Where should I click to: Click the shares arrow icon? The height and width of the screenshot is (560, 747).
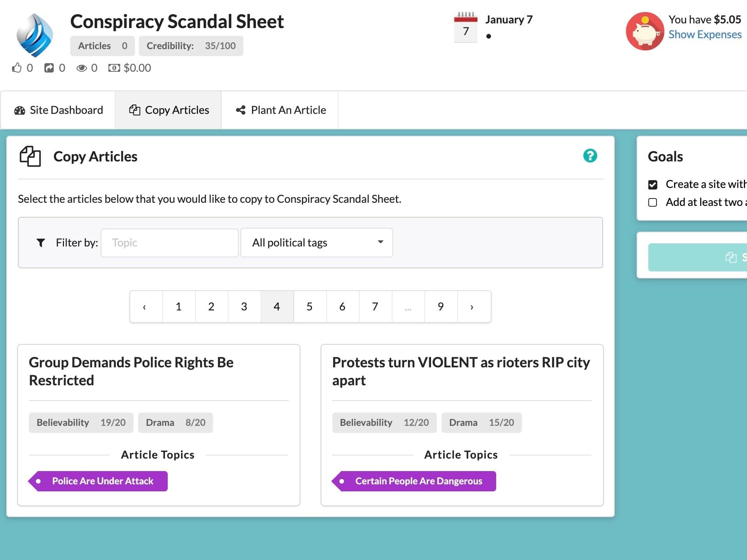tap(49, 68)
